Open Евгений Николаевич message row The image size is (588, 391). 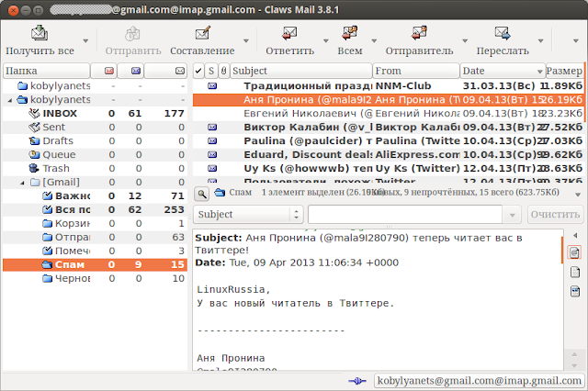(388, 114)
